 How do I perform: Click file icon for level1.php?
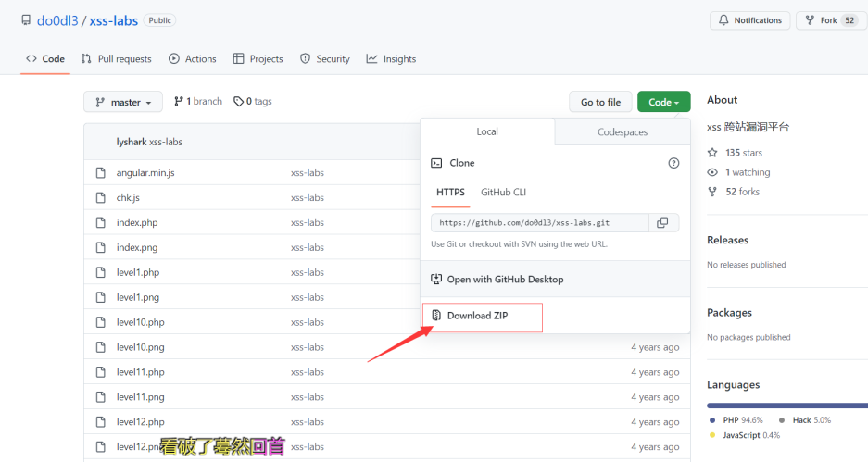(x=100, y=272)
